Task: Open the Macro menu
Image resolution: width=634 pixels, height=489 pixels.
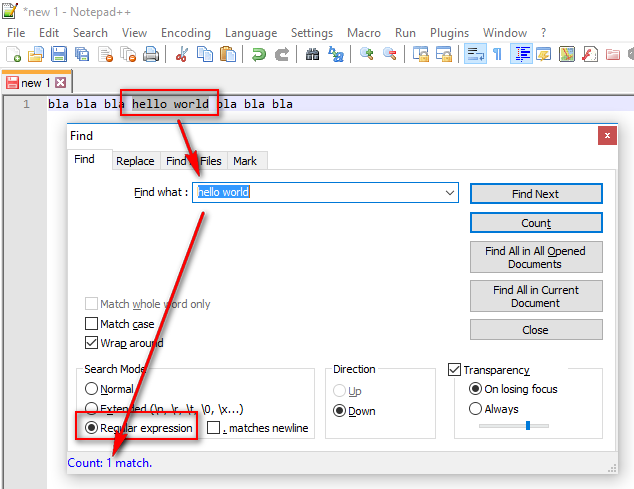Action: point(364,33)
